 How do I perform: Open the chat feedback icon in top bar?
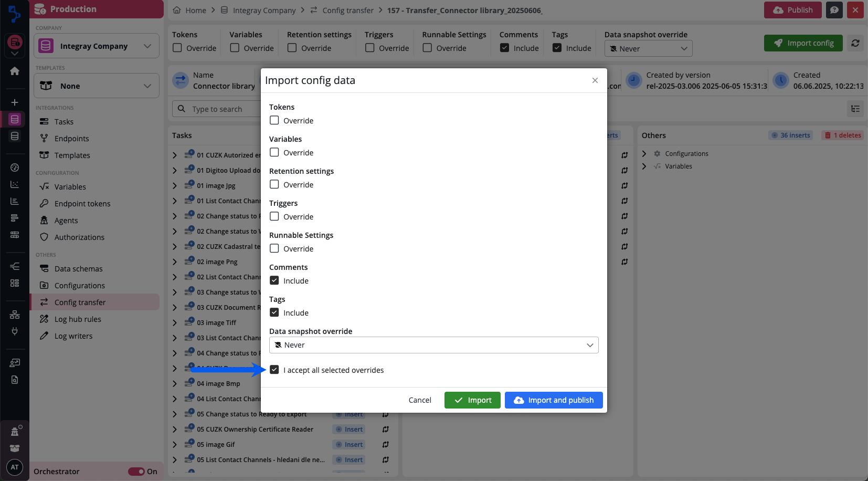(834, 10)
